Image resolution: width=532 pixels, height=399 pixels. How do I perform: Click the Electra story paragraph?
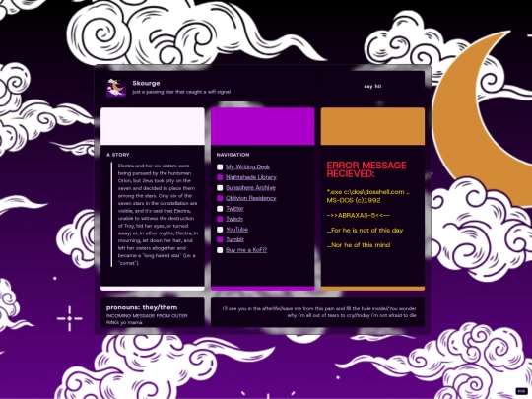pyautogui.click(x=158, y=215)
